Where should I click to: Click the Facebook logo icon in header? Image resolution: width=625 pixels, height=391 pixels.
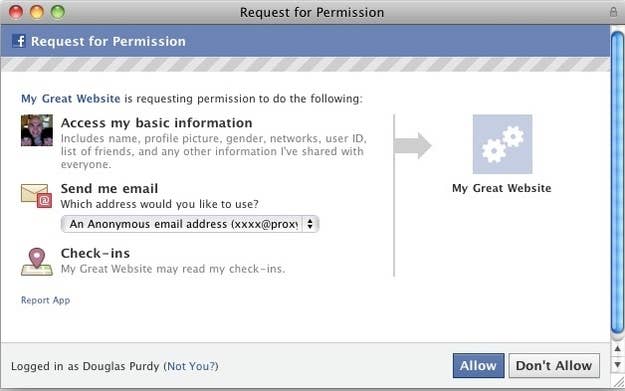tap(19, 41)
